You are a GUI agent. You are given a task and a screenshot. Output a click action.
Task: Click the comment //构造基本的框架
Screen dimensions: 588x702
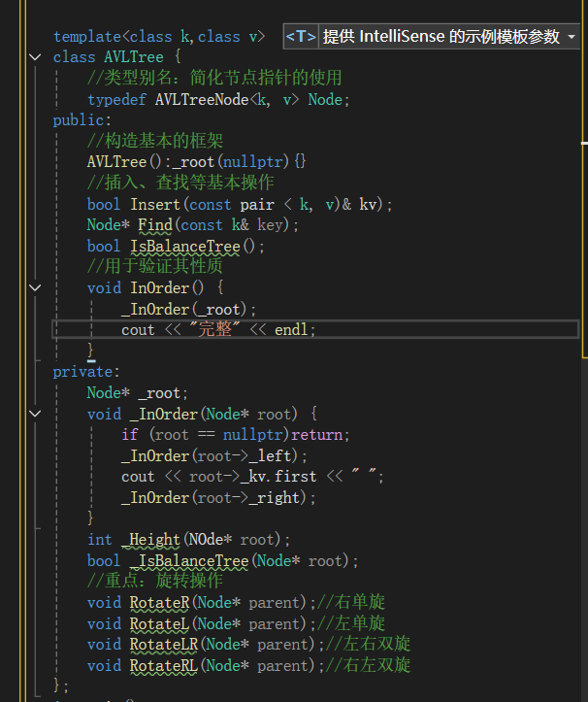click(155, 141)
